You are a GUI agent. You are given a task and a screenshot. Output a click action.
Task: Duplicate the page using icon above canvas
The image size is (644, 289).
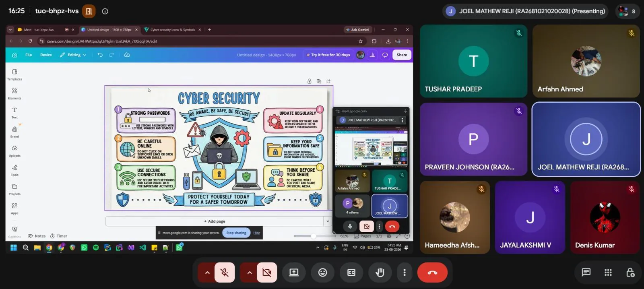tap(319, 81)
